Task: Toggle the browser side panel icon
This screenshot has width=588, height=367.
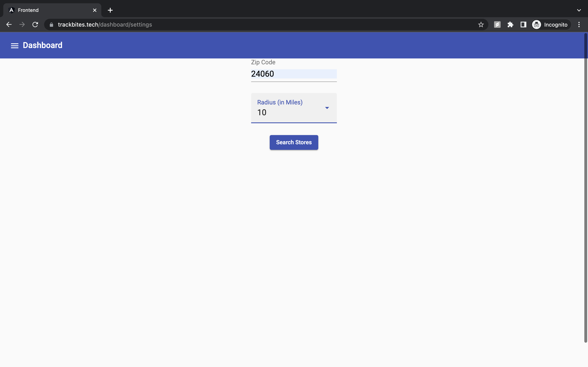Action: pyautogui.click(x=523, y=25)
